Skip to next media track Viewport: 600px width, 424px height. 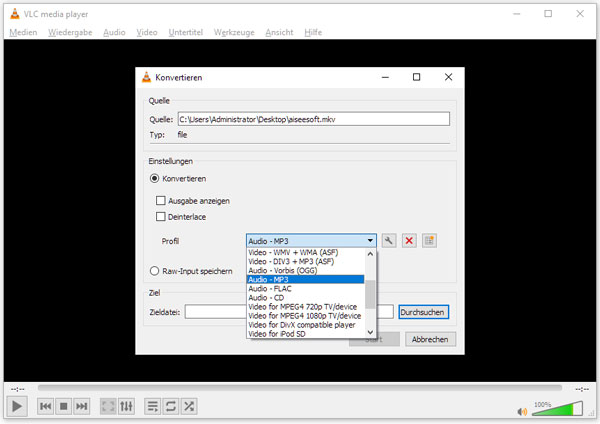(x=82, y=406)
